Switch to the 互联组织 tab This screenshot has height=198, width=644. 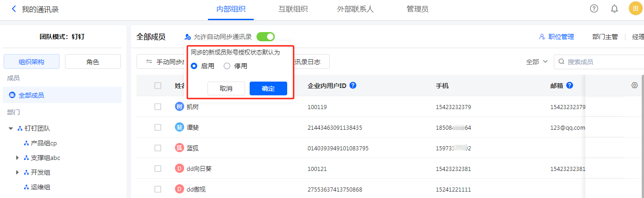click(293, 9)
